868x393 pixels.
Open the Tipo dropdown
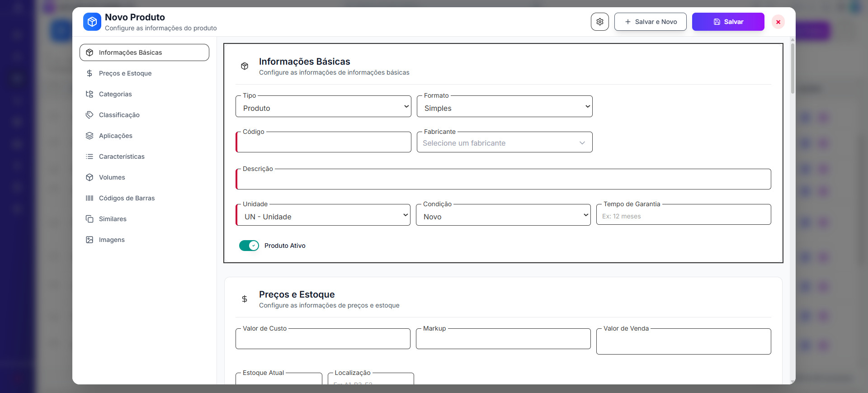click(x=323, y=107)
